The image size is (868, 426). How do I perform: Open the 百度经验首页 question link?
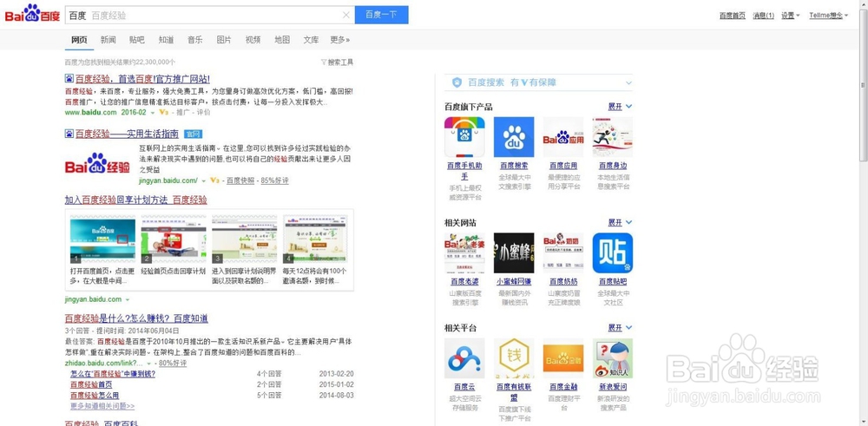91,384
